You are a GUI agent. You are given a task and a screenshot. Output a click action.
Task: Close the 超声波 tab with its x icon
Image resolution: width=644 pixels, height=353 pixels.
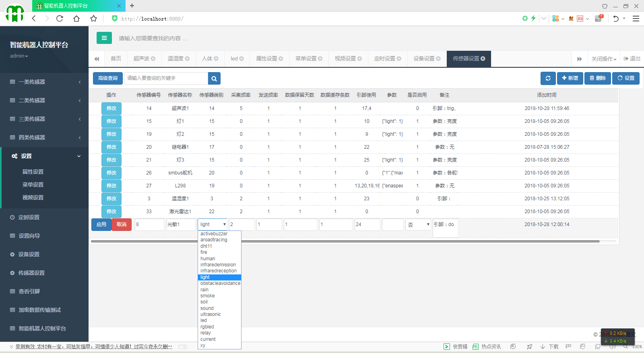(153, 59)
